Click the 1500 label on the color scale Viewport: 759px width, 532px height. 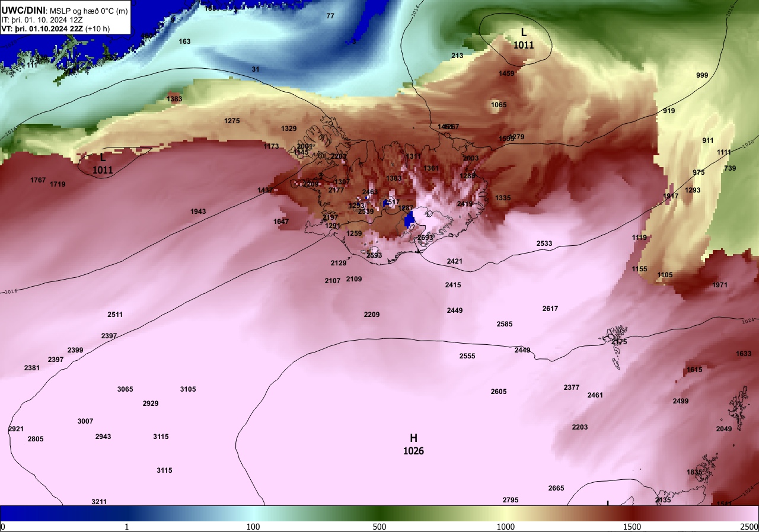pyautogui.click(x=632, y=527)
